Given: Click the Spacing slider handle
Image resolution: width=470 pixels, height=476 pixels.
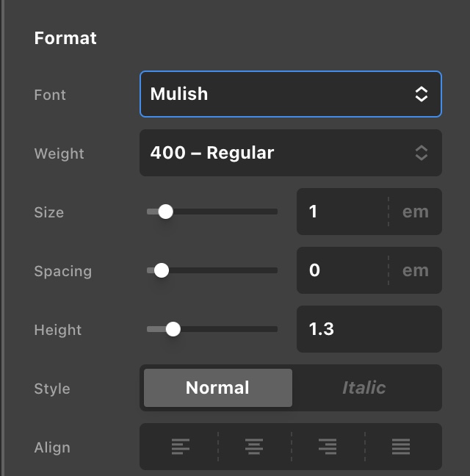Looking at the screenshot, I should click(162, 270).
